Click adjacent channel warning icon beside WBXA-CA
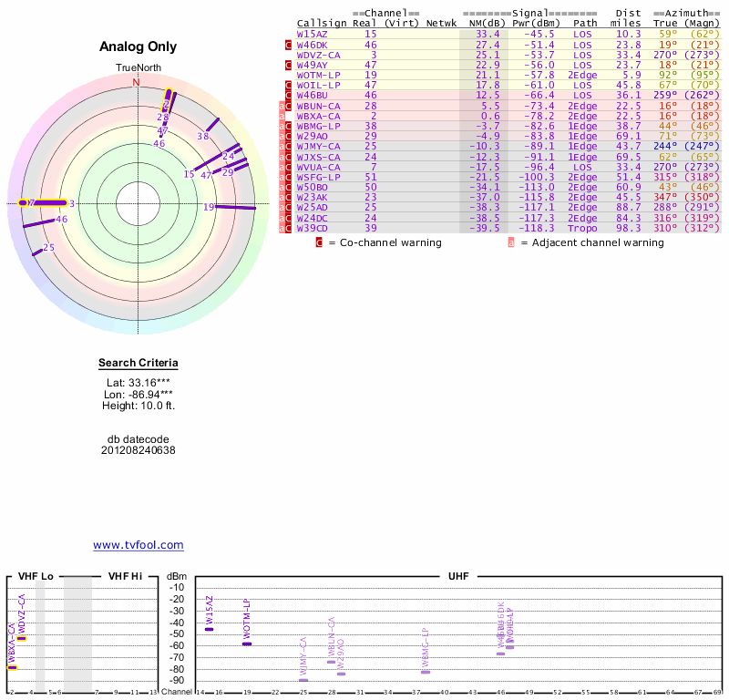 [x=282, y=117]
